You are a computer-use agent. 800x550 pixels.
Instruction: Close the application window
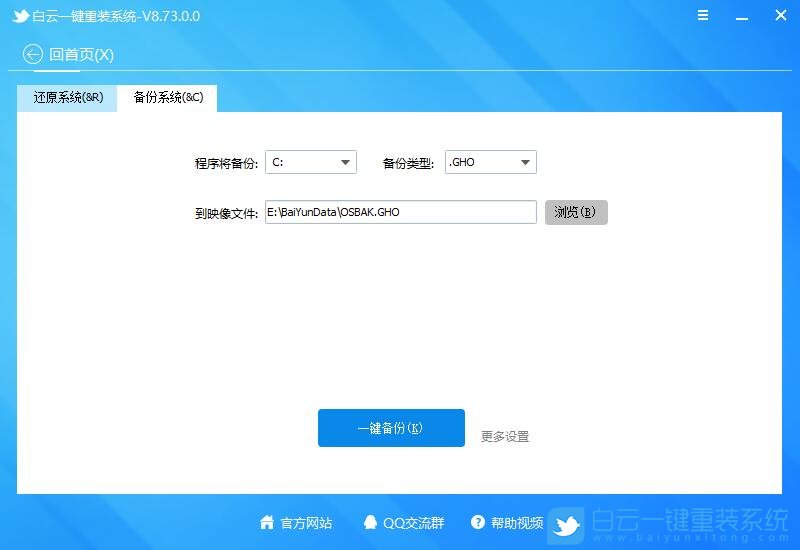coord(781,15)
